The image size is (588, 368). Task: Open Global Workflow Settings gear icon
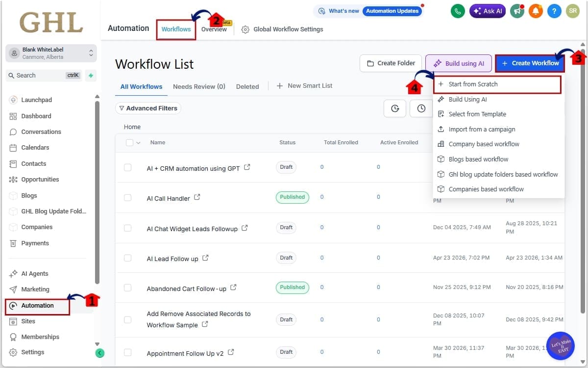[245, 29]
